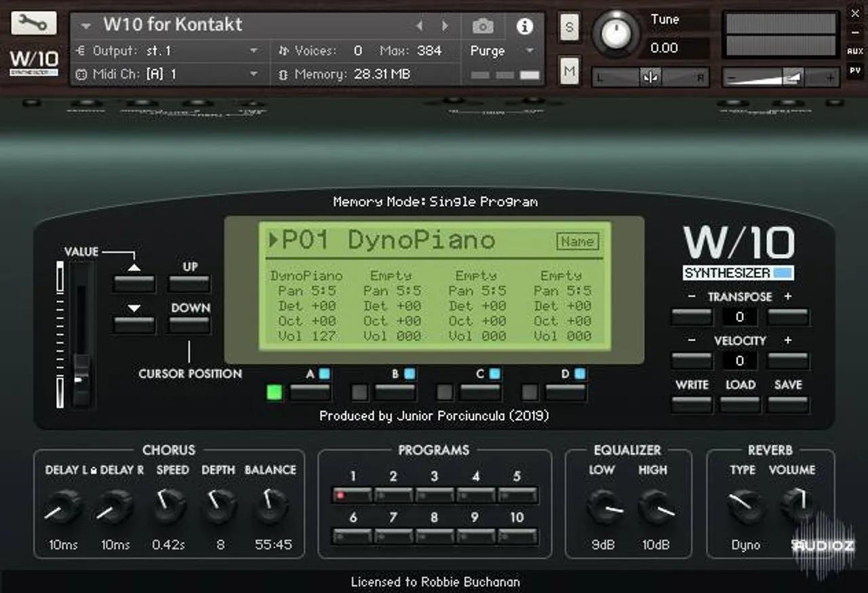
Task: Toggle the Solo S button
Action: [x=569, y=27]
